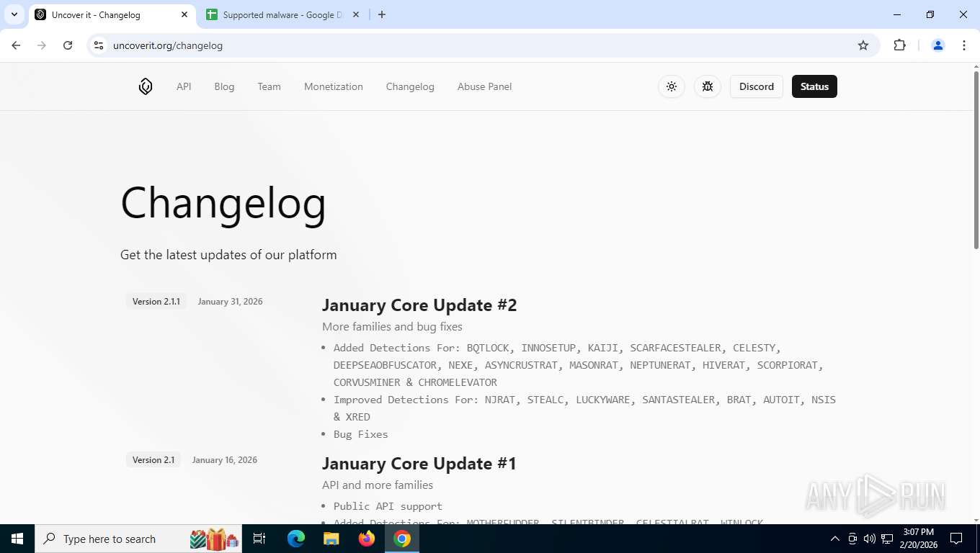Expand the tab search dropdown arrow
The height and width of the screenshot is (553, 980).
[x=14, y=14]
